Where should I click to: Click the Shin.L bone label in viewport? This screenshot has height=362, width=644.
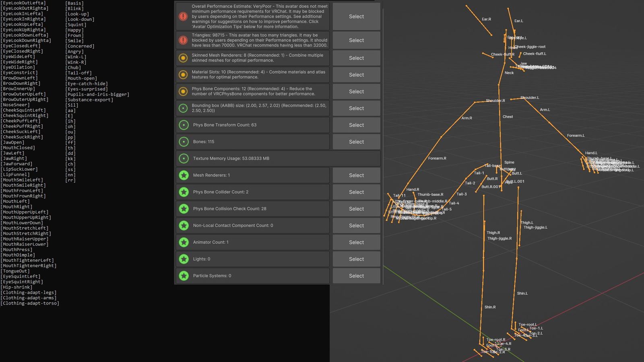point(522,294)
